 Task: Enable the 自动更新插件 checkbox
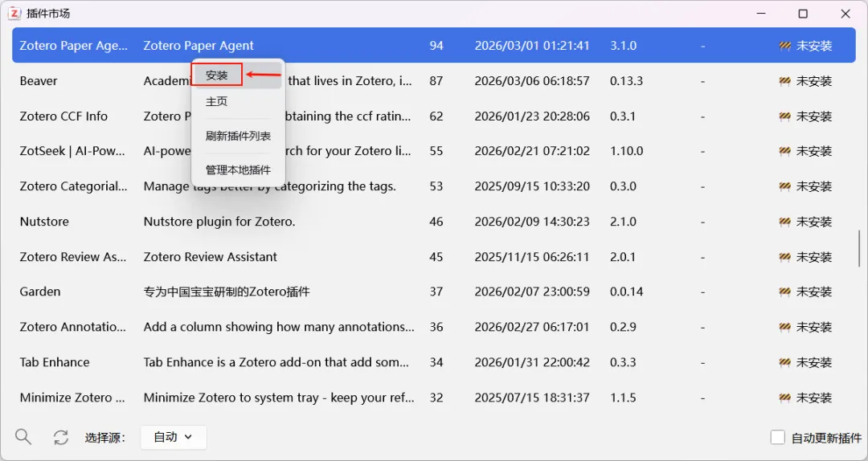778,438
